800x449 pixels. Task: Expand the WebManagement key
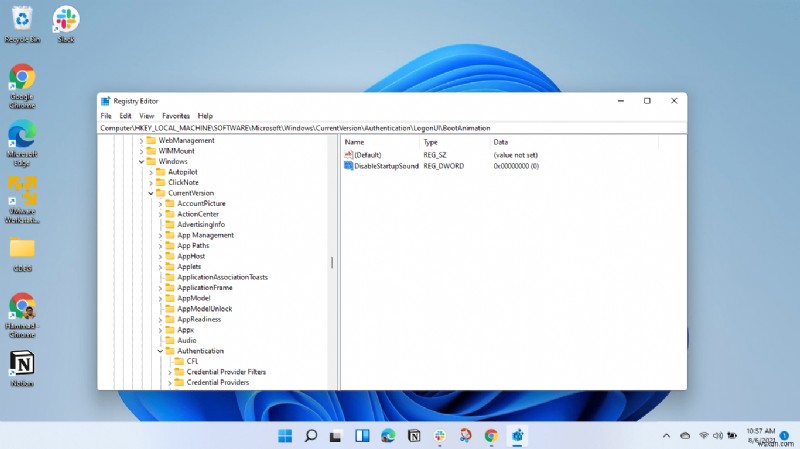141,141
